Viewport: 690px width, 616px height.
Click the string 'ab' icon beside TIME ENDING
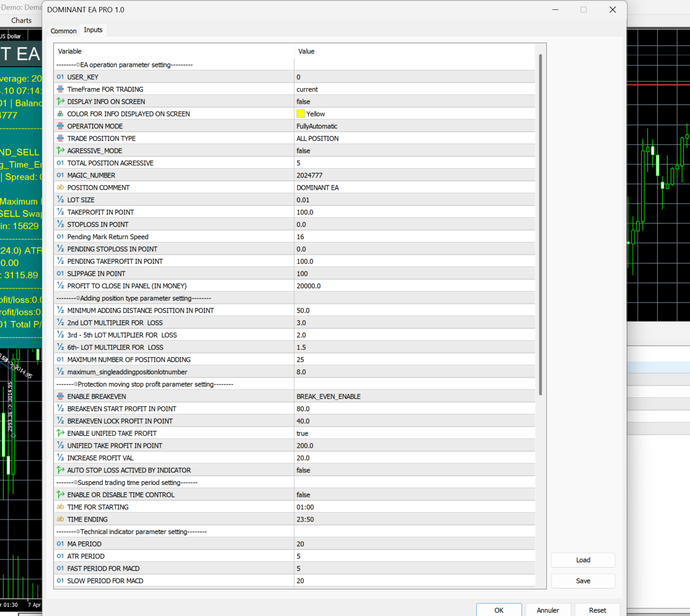(60, 519)
